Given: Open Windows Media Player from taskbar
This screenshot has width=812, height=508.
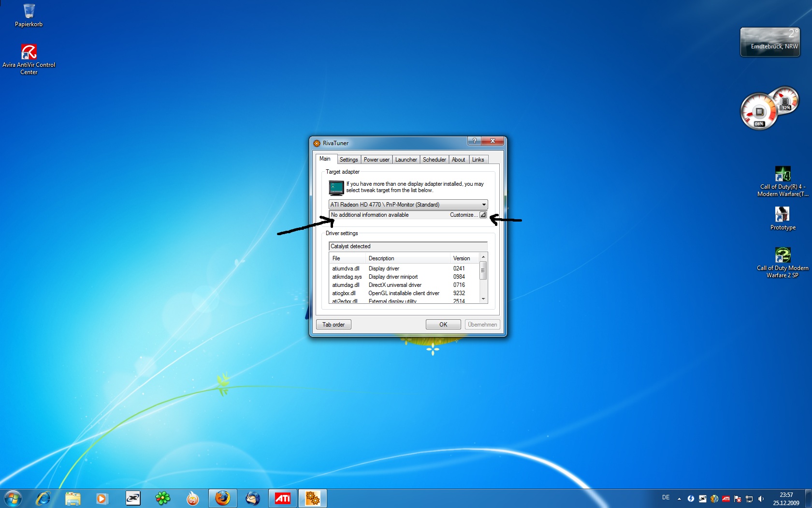Looking at the screenshot, I should [102, 498].
